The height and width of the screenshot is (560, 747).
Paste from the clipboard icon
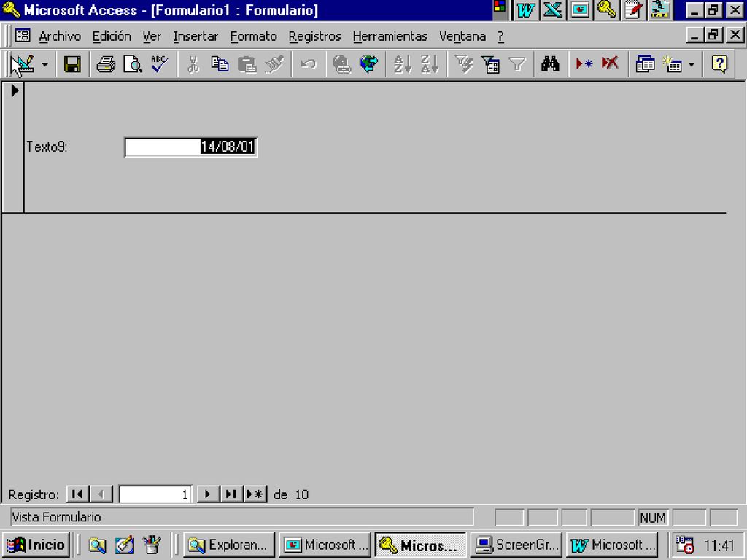247,64
